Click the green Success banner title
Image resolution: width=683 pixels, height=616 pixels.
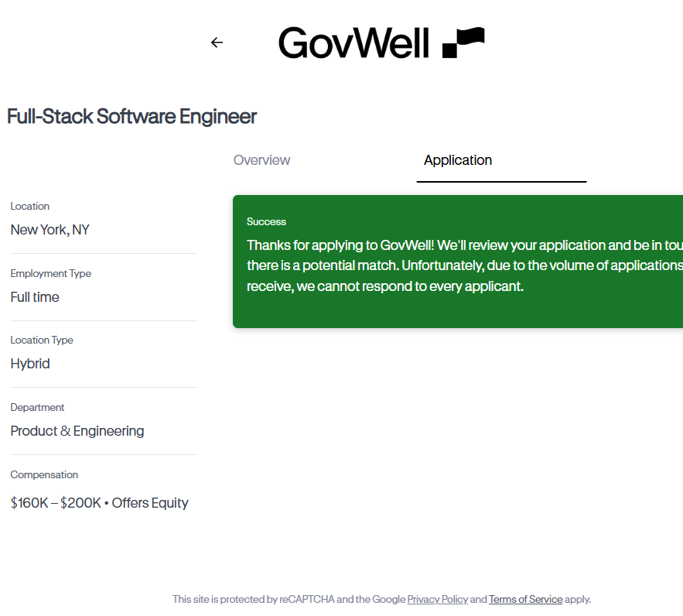tap(266, 221)
